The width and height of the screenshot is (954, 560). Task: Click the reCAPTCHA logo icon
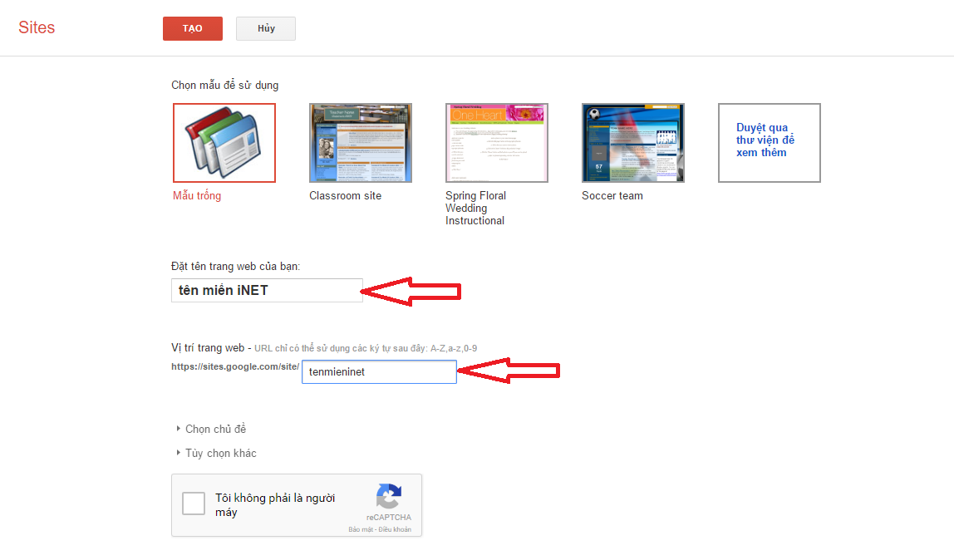(389, 497)
